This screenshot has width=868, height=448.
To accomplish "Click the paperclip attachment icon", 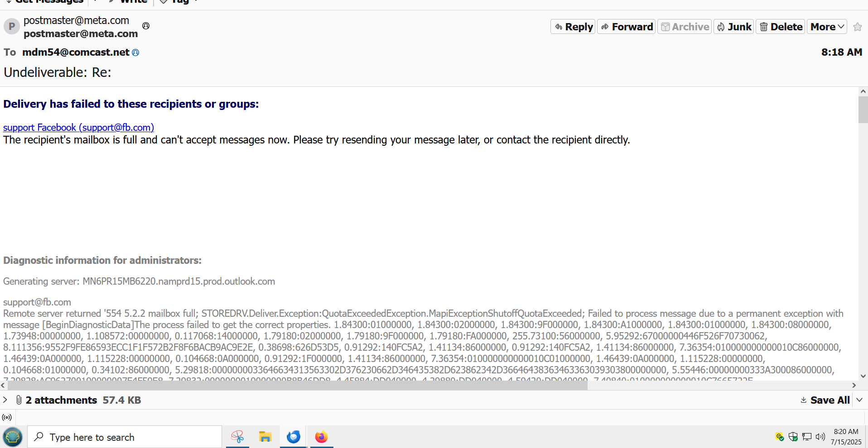I will coord(19,400).
